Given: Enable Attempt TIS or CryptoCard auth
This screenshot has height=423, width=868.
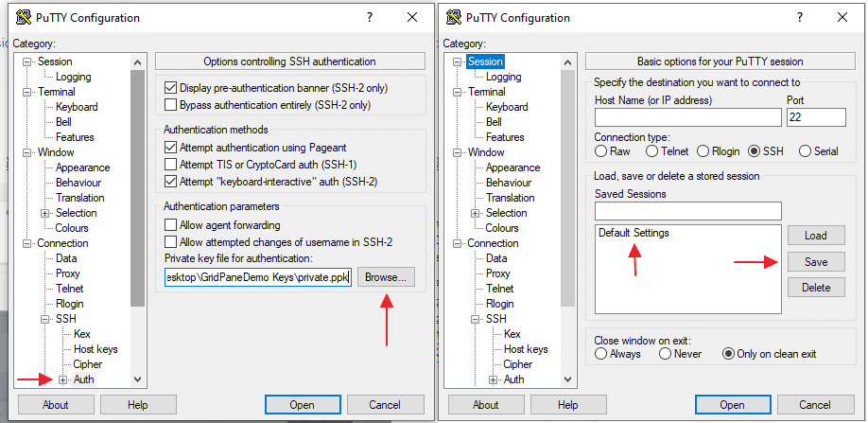Looking at the screenshot, I should click(x=170, y=165).
